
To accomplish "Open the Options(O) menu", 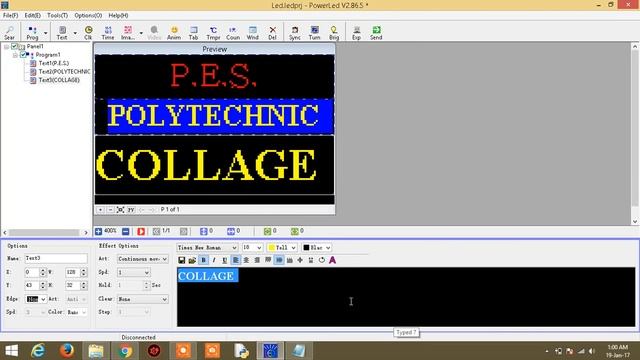I will [x=88, y=15].
